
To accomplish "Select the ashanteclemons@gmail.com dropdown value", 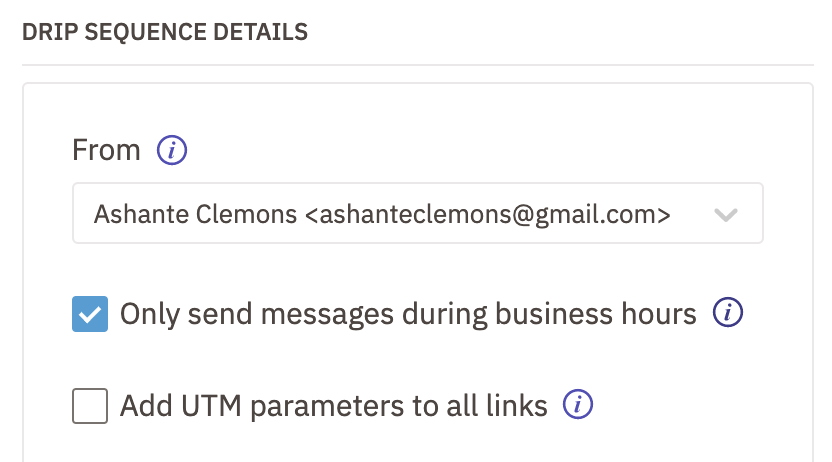I will click(382, 214).
